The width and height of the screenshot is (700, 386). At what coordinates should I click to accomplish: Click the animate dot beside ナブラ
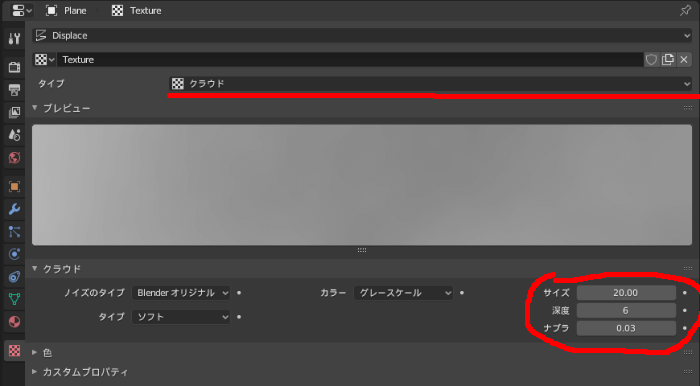pos(685,328)
